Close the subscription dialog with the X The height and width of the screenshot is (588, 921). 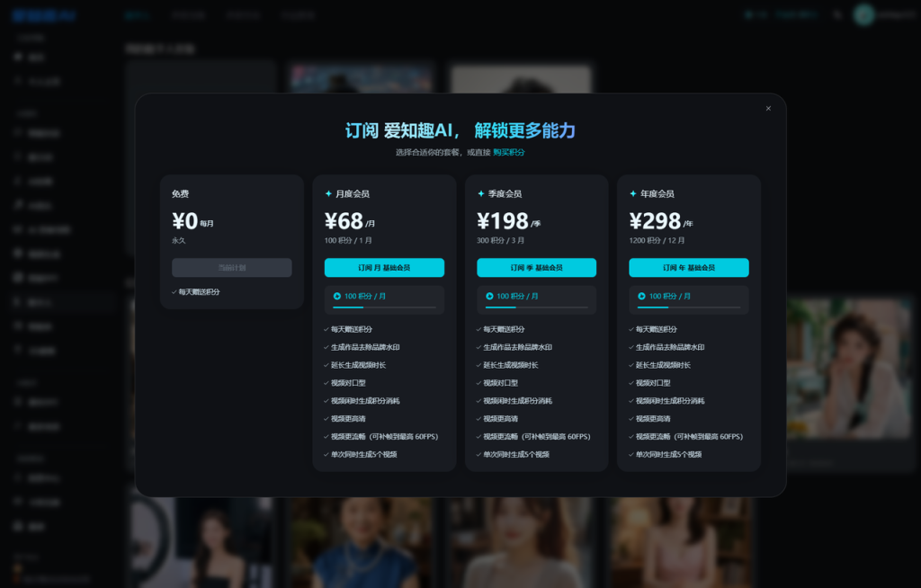[x=768, y=109]
